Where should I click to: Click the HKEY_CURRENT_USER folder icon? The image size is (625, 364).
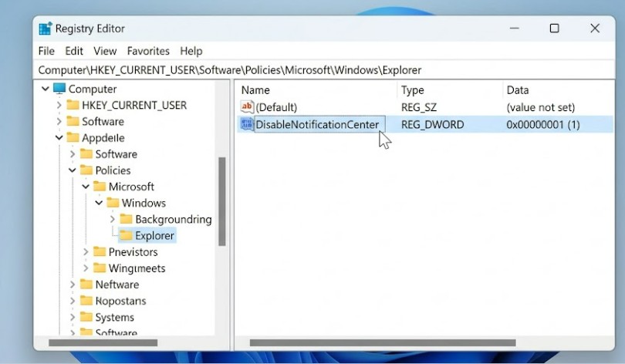73,105
